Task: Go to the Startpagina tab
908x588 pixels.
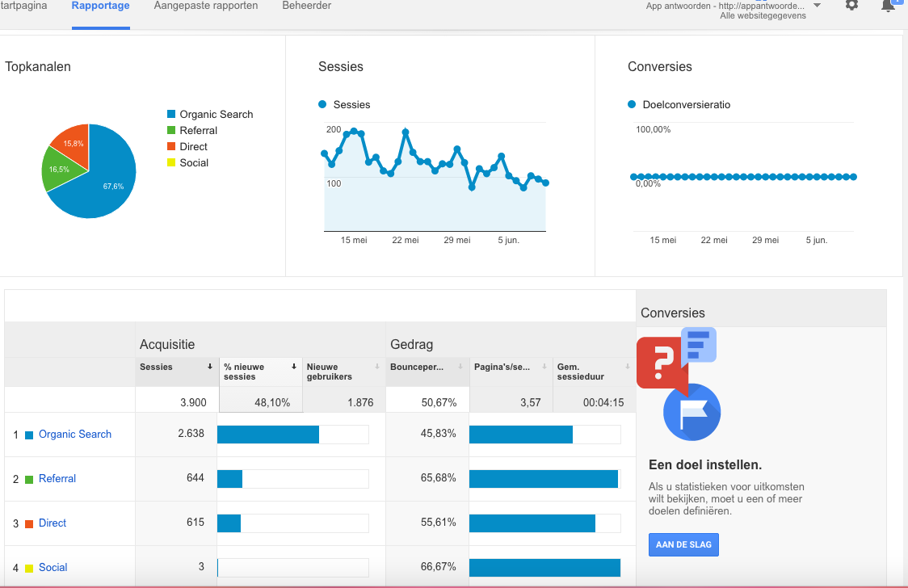Action: pyautogui.click(x=23, y=6)
